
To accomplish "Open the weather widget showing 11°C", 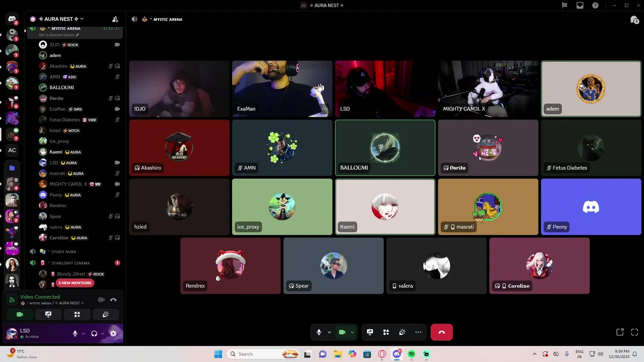I will (22, 354).
